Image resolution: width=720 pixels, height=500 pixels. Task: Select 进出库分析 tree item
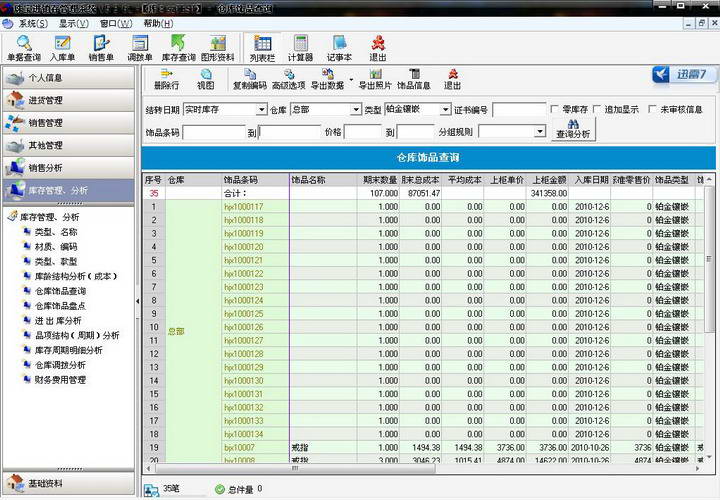[x=58, y=320]
